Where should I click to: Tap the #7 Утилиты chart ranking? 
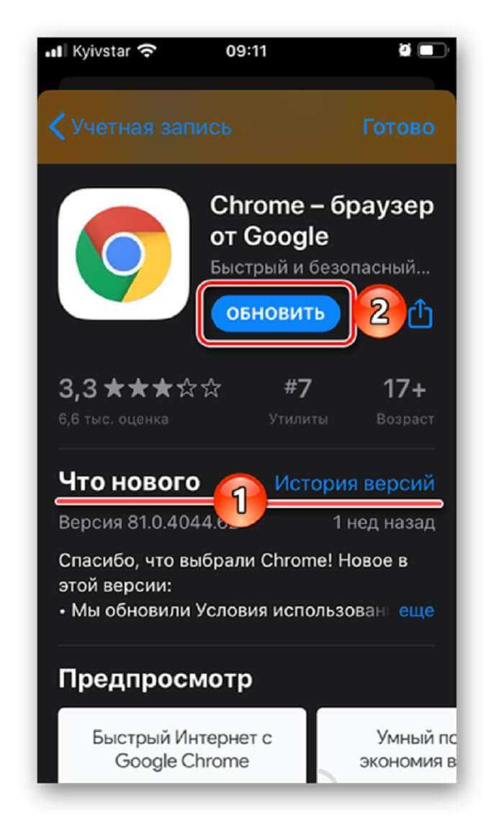[298, 401]
